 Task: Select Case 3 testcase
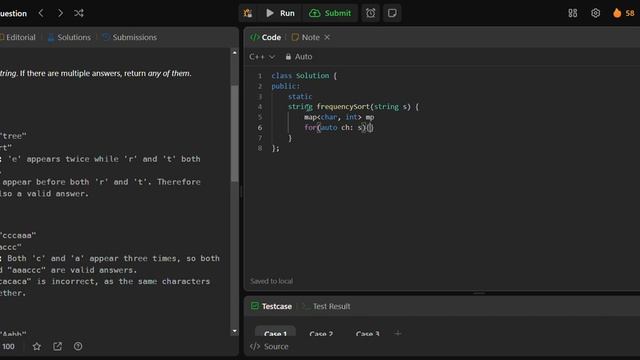[367, 333]
